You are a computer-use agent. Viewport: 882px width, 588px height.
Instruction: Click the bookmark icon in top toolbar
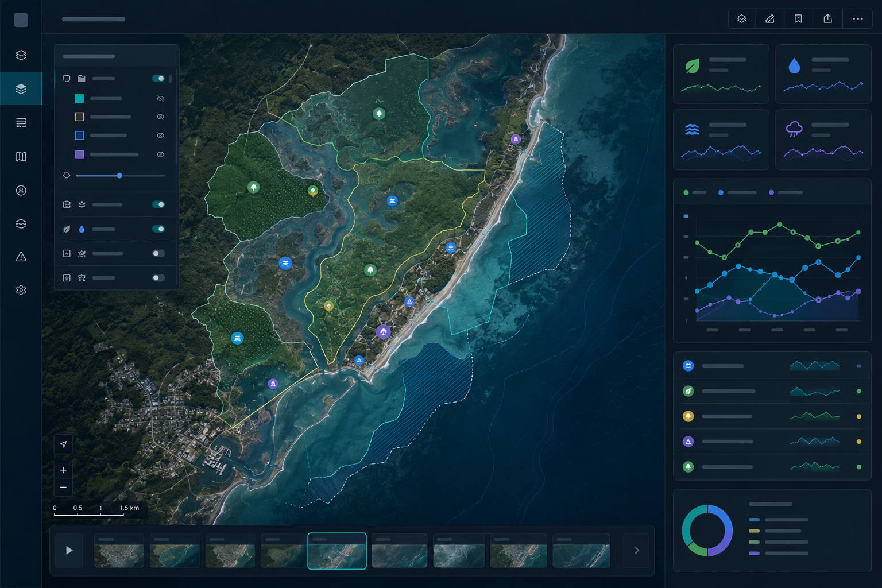click(798, 19)
